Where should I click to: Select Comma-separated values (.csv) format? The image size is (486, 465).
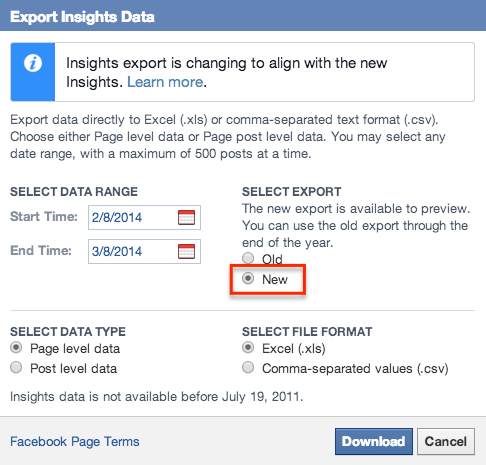248,367
